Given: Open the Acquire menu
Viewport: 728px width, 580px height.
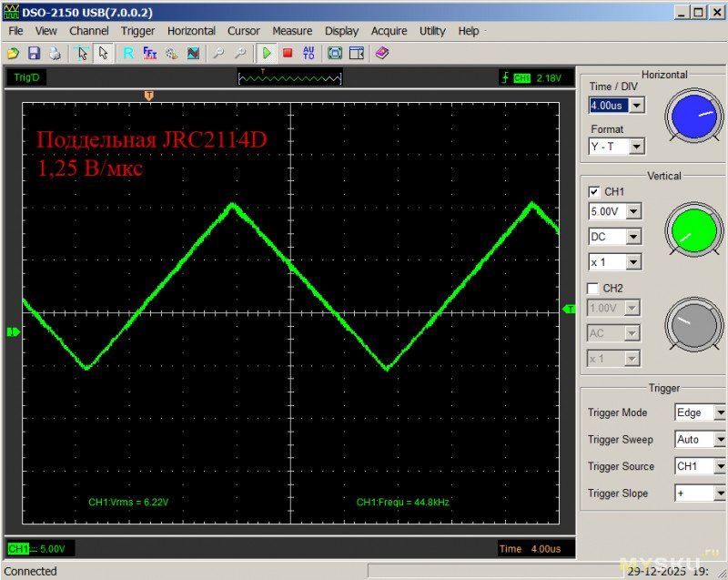Looking at the screenshot, I should coord(389,31).
